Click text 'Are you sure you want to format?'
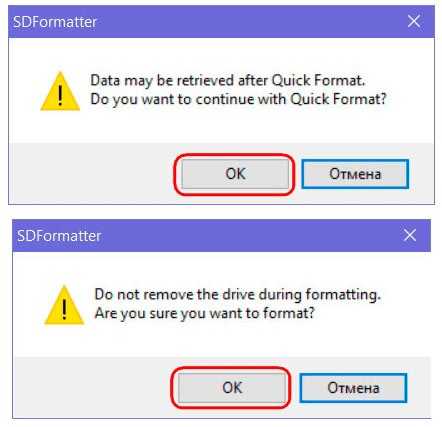Viewport: 442px width, 427px height. click(205, 313)
